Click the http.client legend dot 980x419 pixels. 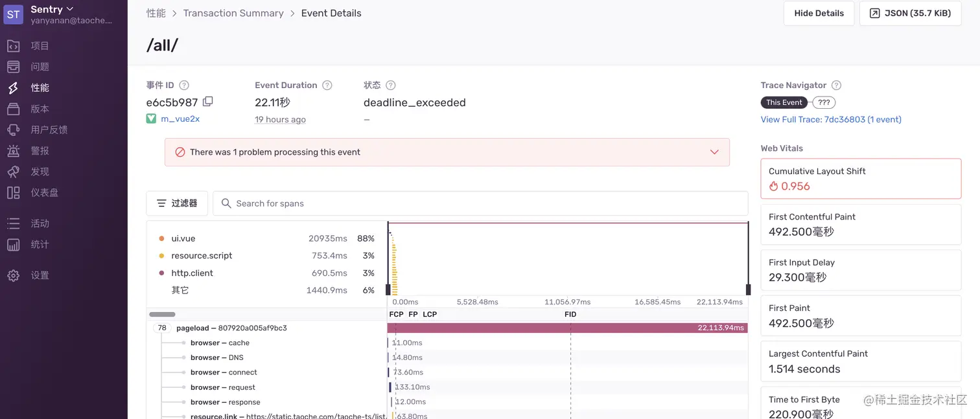[161, 273]
